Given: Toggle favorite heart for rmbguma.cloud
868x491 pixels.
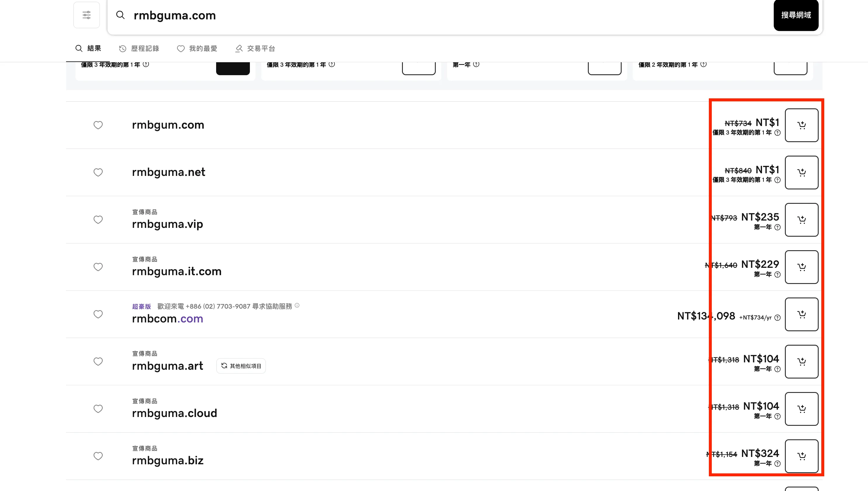Looking at the screenshot, I should coord(98,409).
